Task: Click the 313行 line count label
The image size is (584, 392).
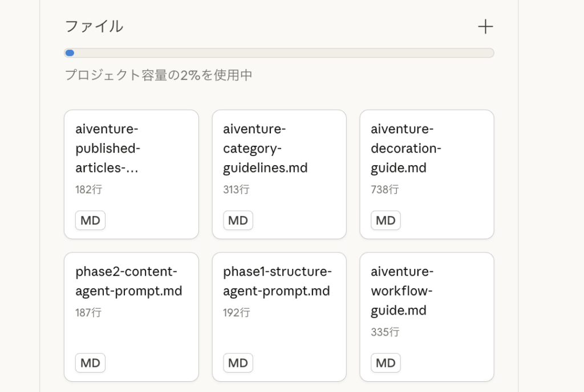Action: tap(236, 189)
